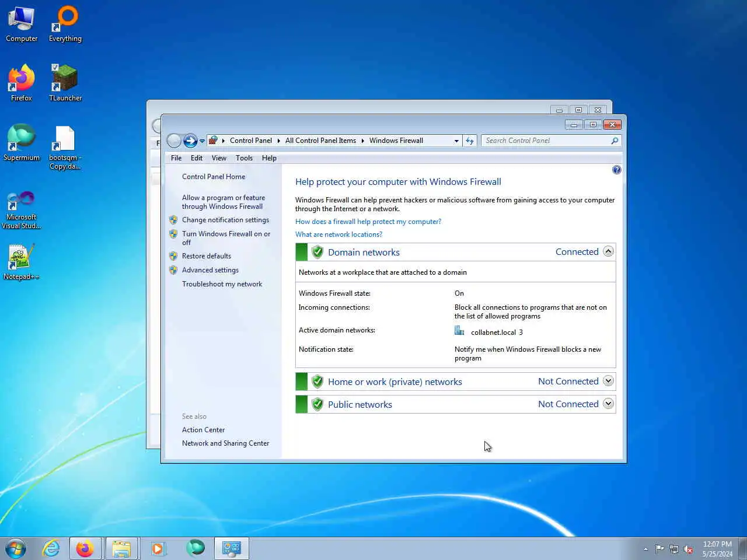The image size is (747, 560).
Task: Click the address bar refresh button
Action: pyautogui.click(x=470, y=141)
